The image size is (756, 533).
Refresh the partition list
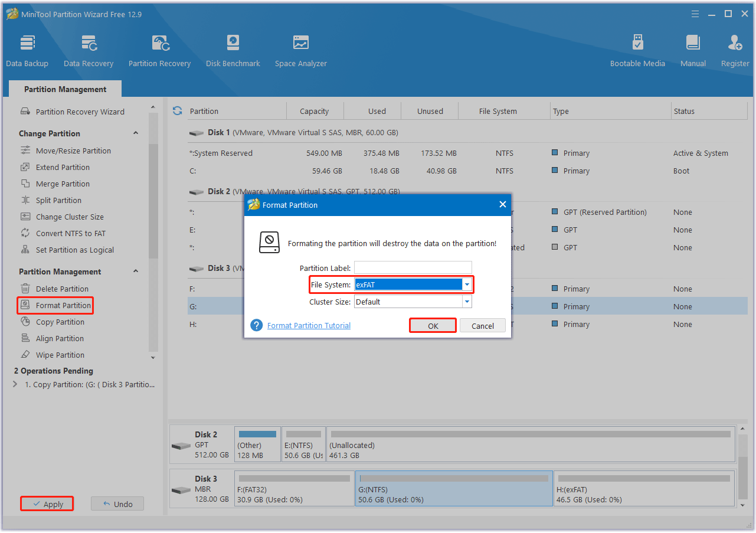177,111
